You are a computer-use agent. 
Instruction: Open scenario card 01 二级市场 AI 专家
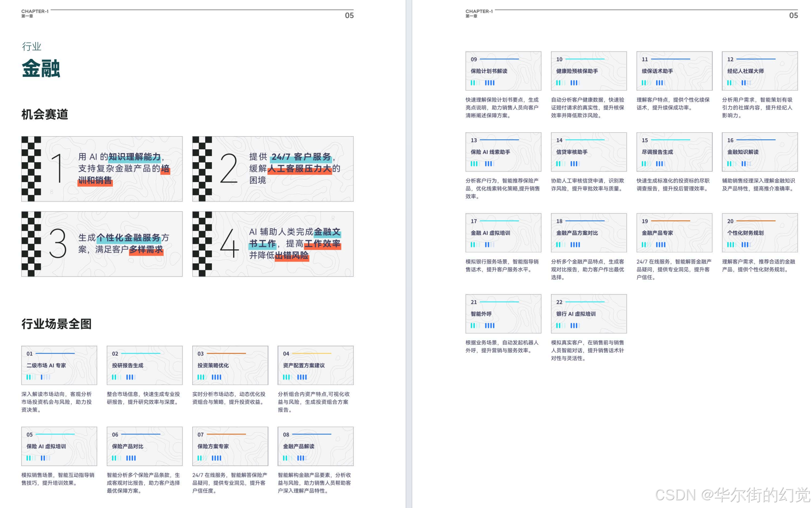(59, 365)
